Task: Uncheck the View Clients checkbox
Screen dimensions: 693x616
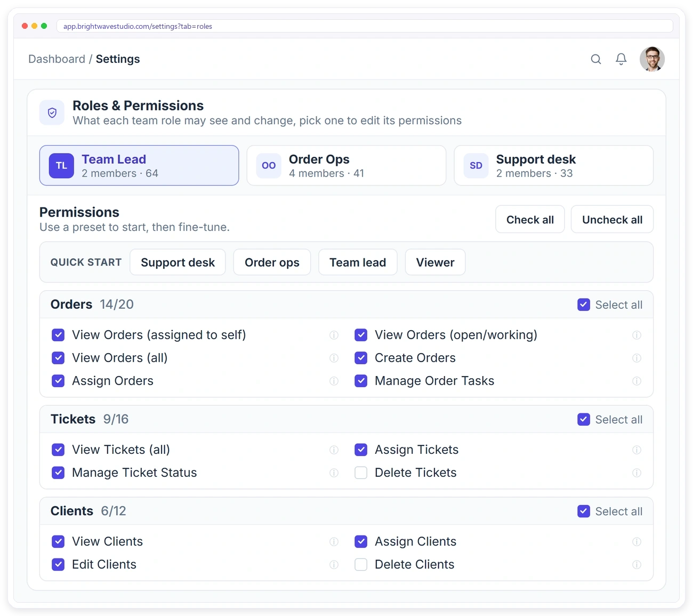Action: [58, 541]
